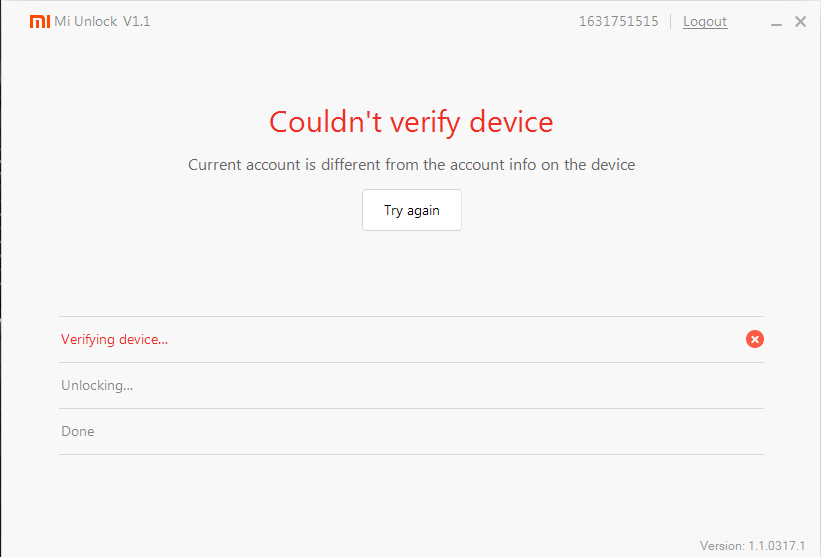Click the divider between Unlocking and Done
The height and width of the screenshot is (560, 823).
(x=411, y=409)
